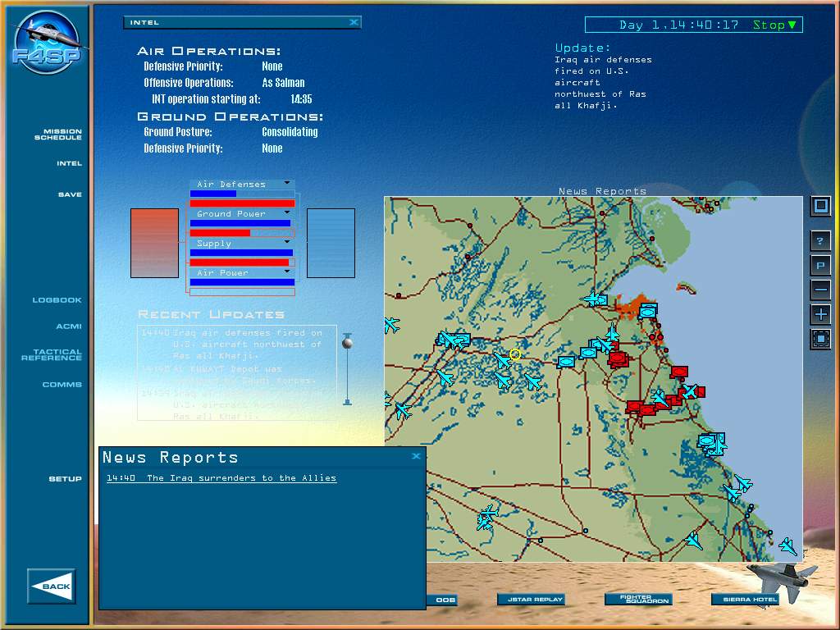Close the News Reports popup window
840x630 pixels.
click(x=416, y=456)
